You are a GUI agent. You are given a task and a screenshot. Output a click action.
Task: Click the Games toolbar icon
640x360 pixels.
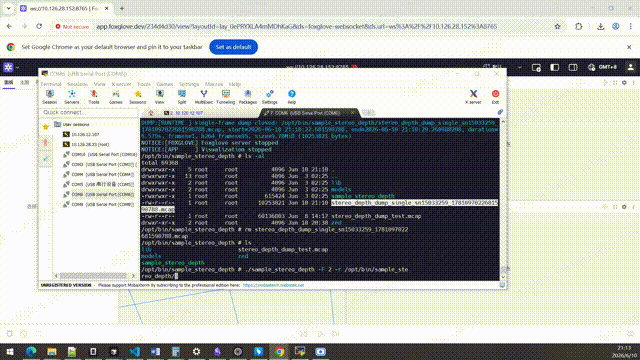[x=116, y=97]
